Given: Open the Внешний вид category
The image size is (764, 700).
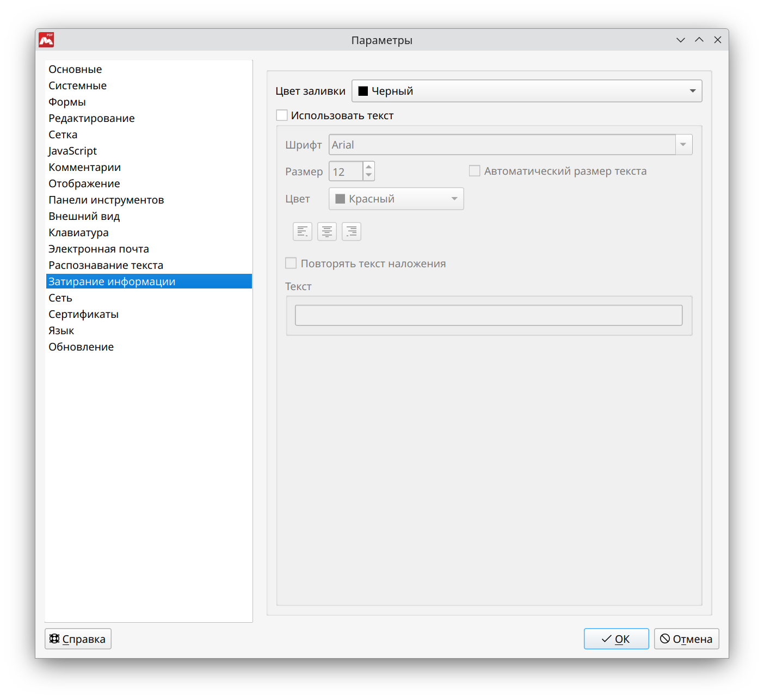Looking at the screenshot, I should (x=149, y=216).
